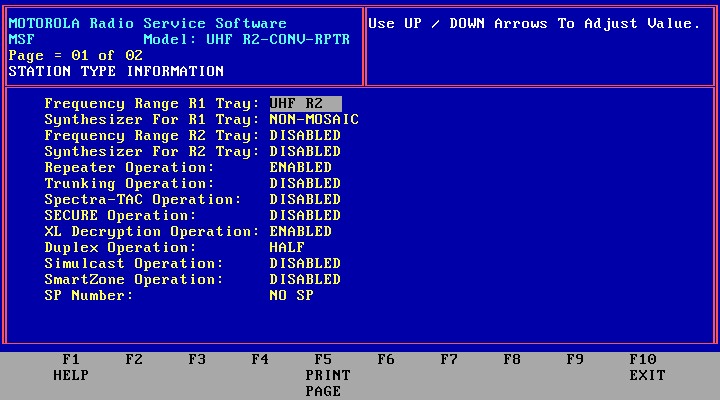Select the NO SP value for SP Number

pyautogui.click(x=292, y=295)
